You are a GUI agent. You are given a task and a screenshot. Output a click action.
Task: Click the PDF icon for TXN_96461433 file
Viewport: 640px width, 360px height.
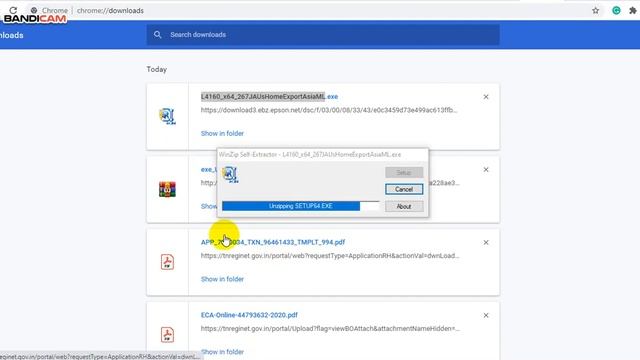tap(167, 262)
